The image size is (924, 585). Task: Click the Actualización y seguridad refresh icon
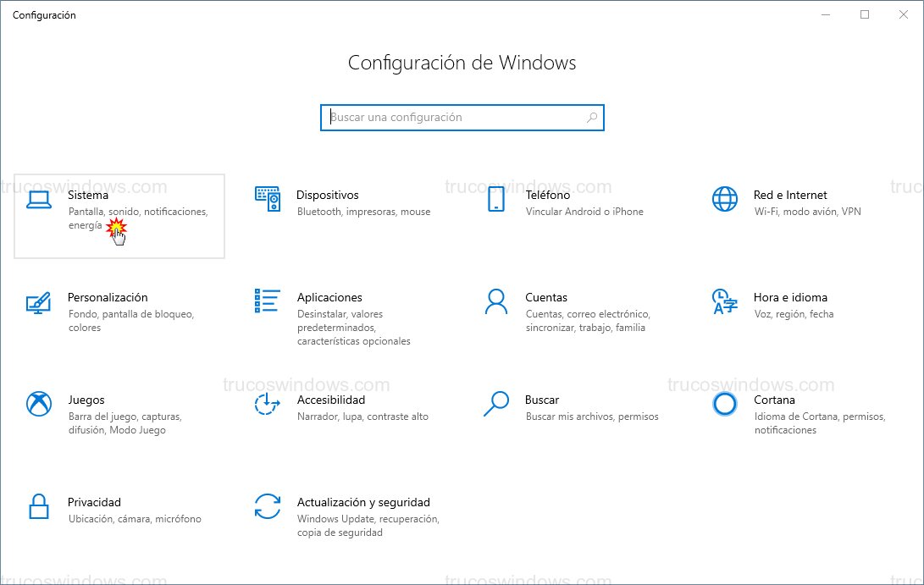268,506
